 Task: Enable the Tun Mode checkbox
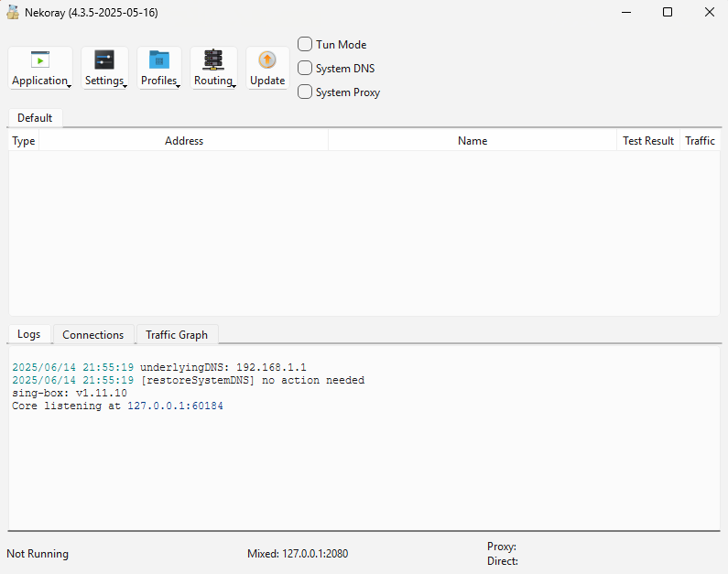click(332, 45)
